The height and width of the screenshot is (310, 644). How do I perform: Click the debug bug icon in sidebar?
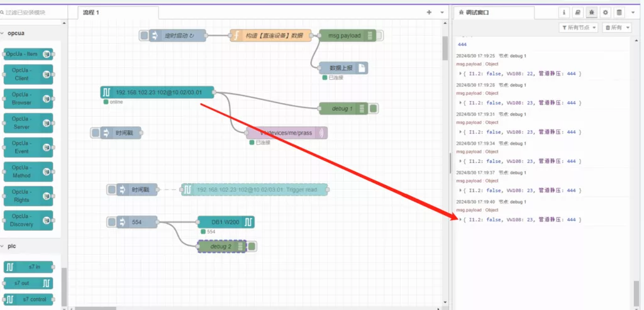tap(592, 12)
